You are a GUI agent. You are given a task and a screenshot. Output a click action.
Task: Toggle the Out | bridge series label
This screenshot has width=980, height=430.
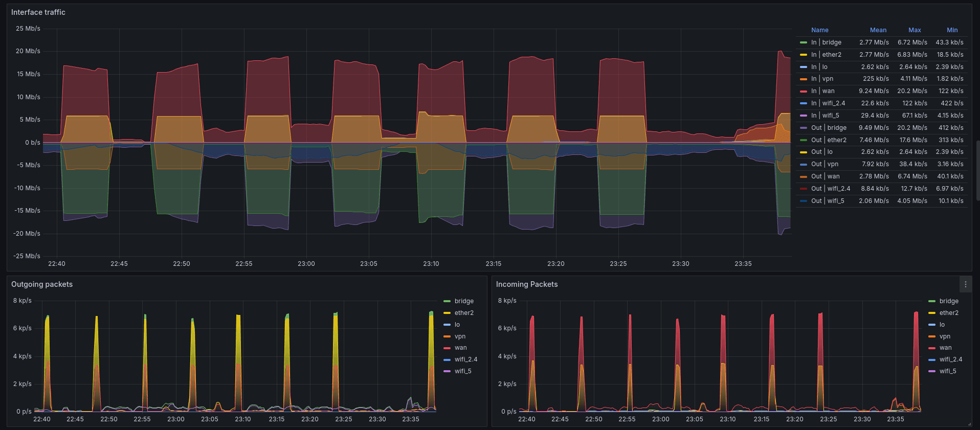[x=829, y=128]
